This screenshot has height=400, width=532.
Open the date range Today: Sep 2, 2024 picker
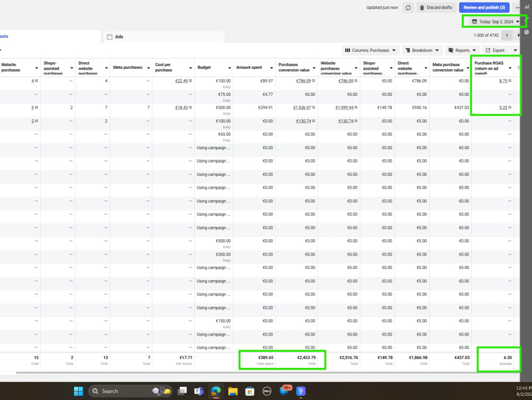(496, 22)
